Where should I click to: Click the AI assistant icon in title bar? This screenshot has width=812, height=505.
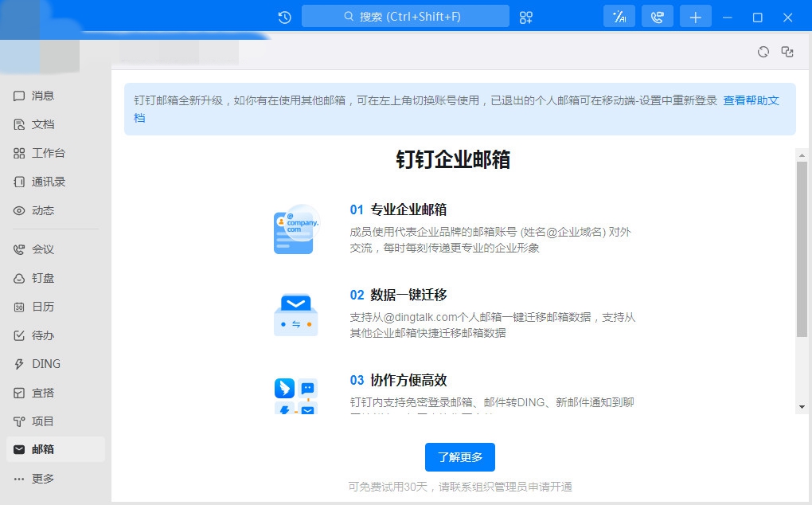619,17
